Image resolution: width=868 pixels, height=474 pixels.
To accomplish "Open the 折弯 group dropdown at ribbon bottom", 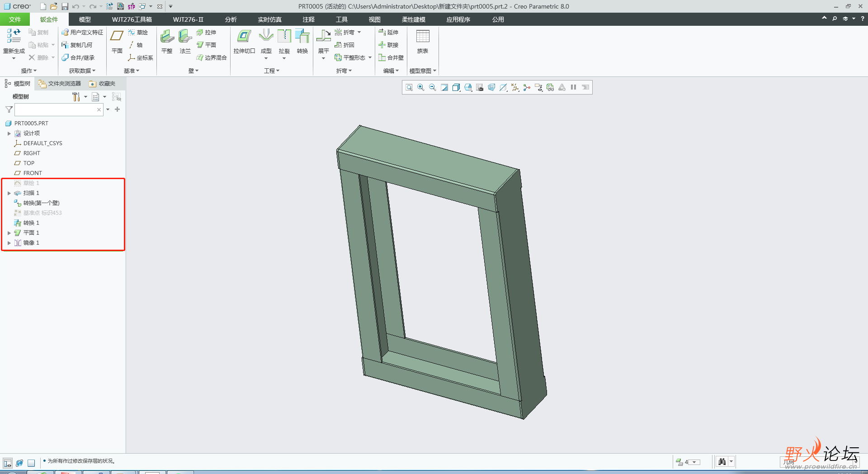I will pos(344,71).
